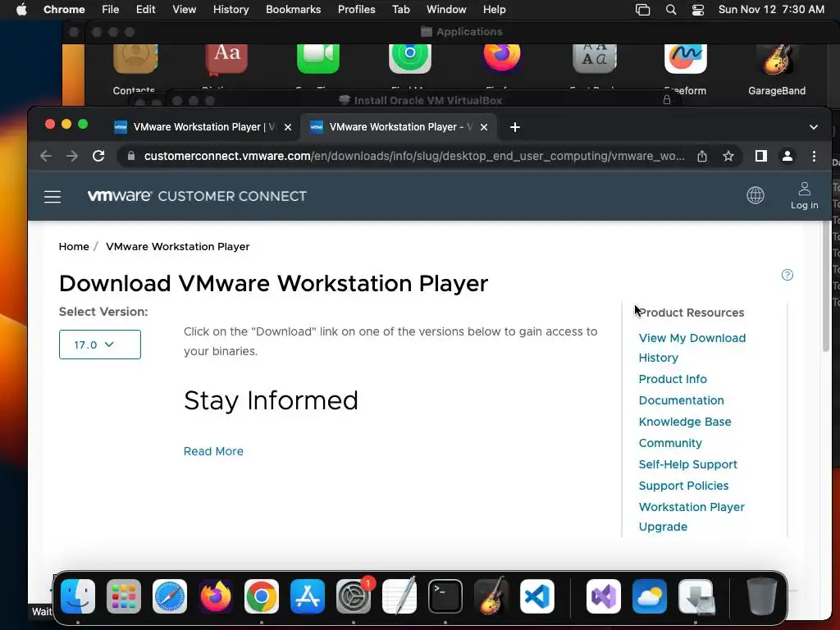Click the Chrome address bar URL
The height and width of the screenshot is (630, 840).
[413, 156]
